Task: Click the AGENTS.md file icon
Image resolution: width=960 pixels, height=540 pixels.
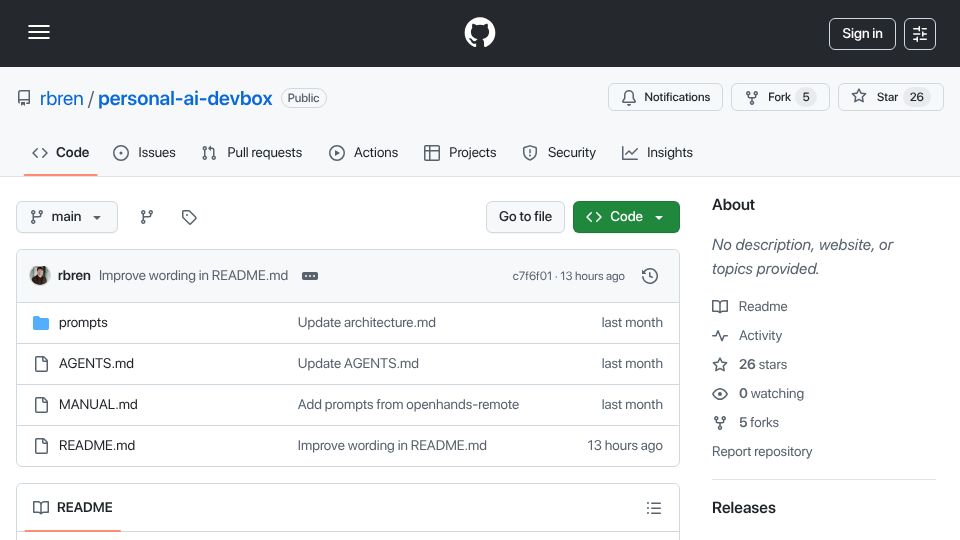Action: [x=41, y=364]
